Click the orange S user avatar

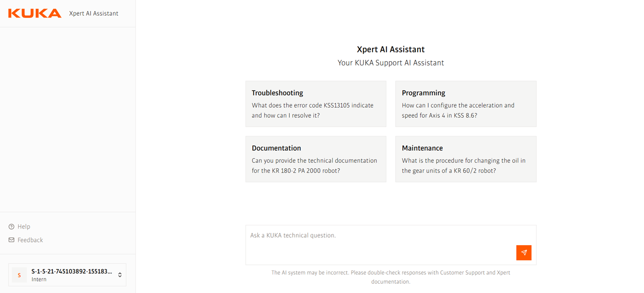point(19,275)
